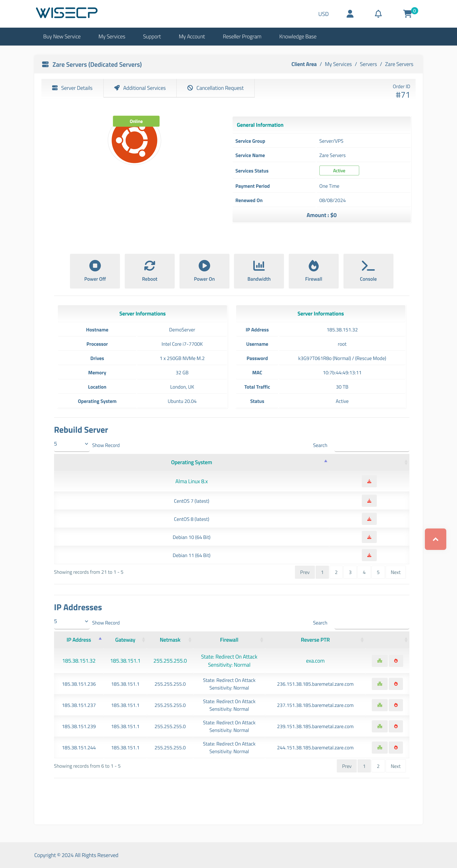Click the Zare Servers breadcrumb link
This screenshot has width=457, height=868.
tap(399, 64)
